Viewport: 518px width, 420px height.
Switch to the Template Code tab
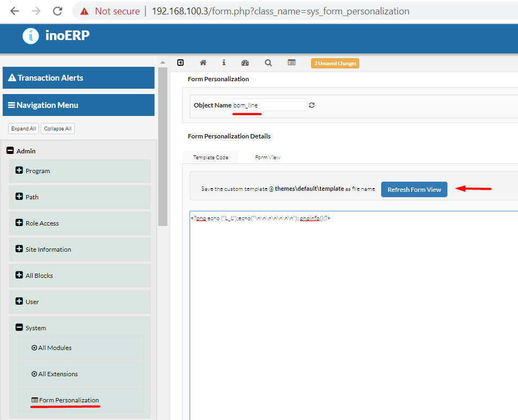[211, 158]
